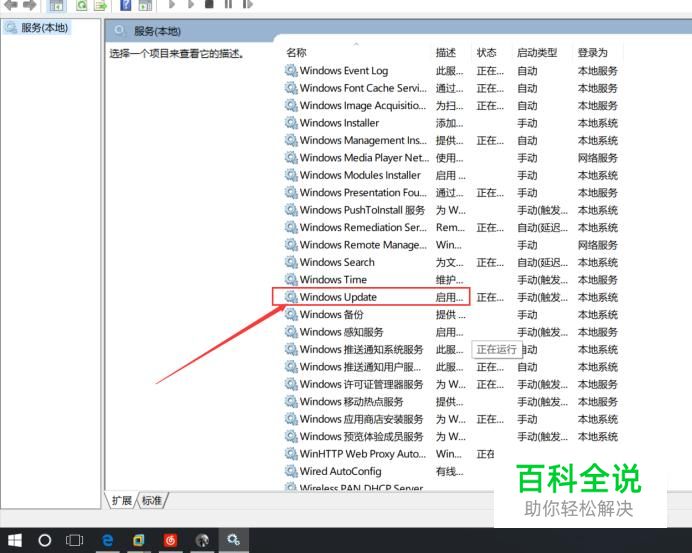Click the Restart Service toolbar icon
Screen dimensions: 692x553
click(248, 4)
